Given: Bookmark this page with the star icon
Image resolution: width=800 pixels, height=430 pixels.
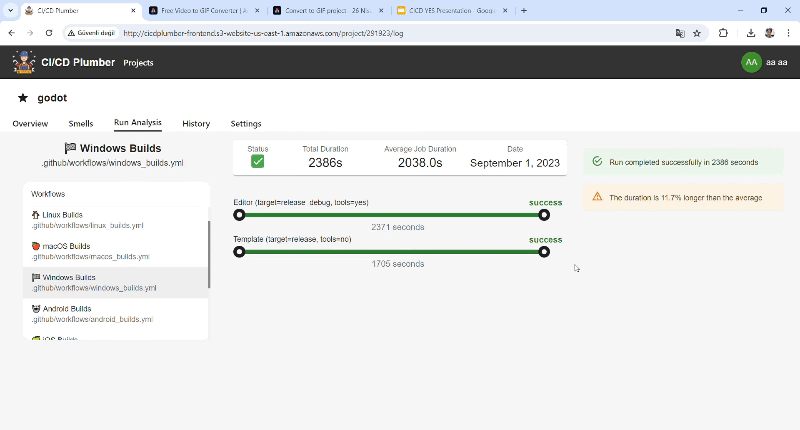Looking at the screenshot, I should [x=697, y=33].
